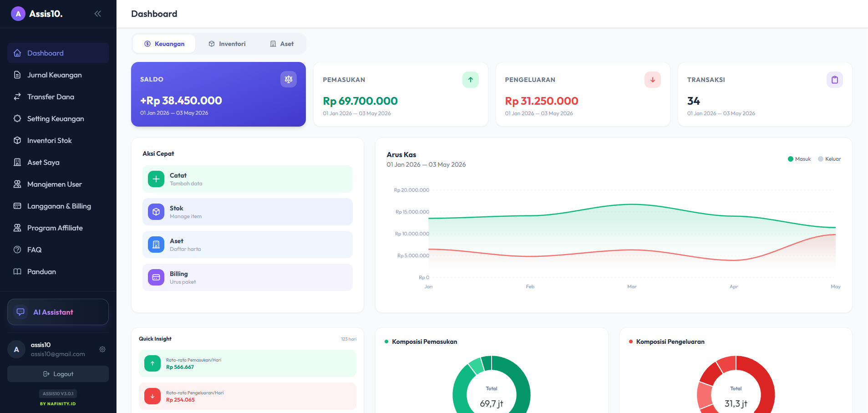Click the balance scale icon on Saldo card
Screen dimensions: 868x413
pos(289,79)
